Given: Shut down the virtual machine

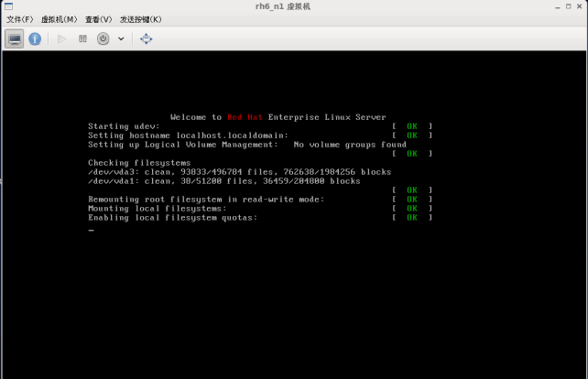Looking at the screenshot, I should point(103,38).
